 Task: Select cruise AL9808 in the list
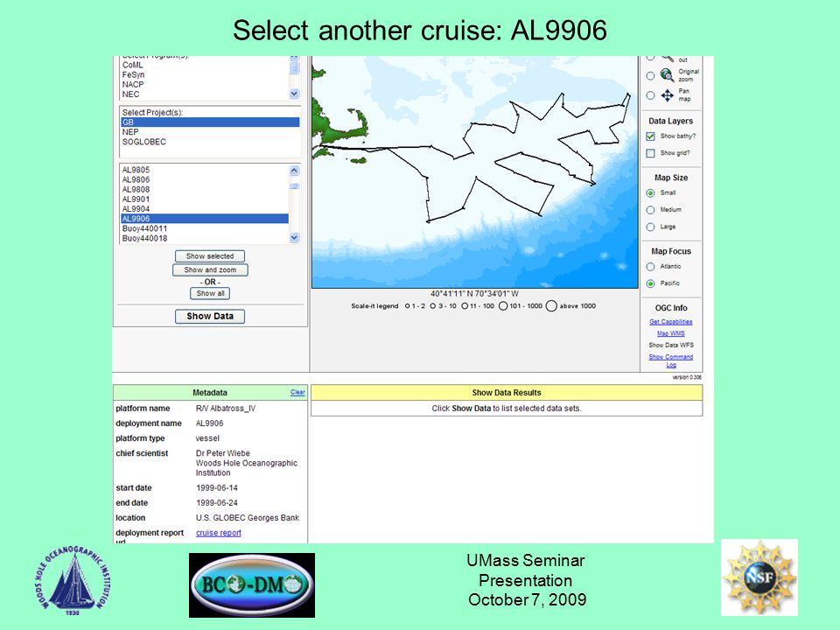205,189
